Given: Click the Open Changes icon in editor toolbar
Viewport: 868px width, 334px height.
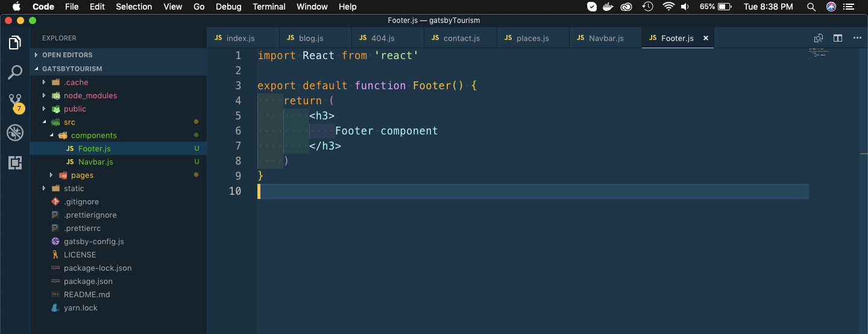Looking at the screenshot, I should [819, 38].
